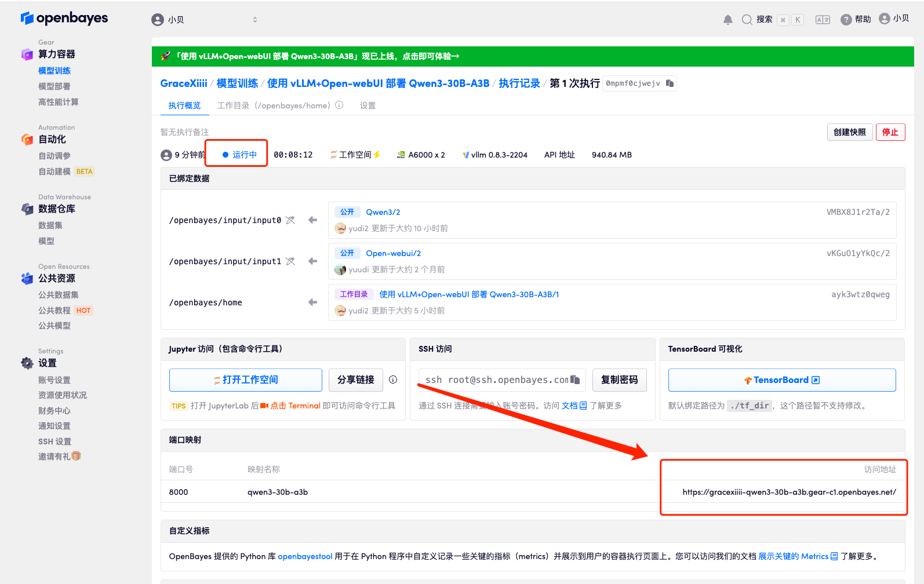Click the green Qwen3-30B-A3B announcement banner
The image size is (924, 584).
(x=533, y=56)
